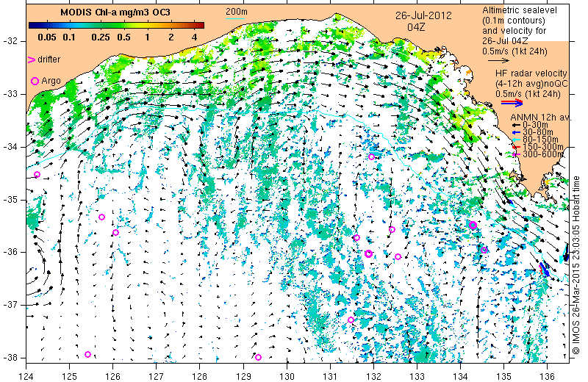
Task: Click the vertical IMOS copyright timestamp text
Action: pos(577,264)
